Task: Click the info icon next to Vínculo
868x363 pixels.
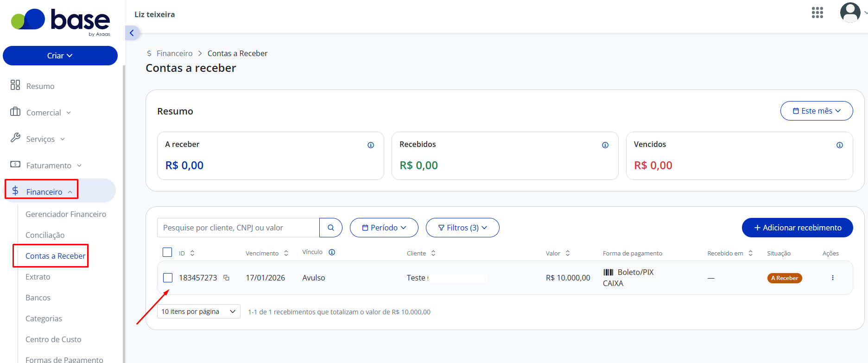Action: click(x=332, y=252)
